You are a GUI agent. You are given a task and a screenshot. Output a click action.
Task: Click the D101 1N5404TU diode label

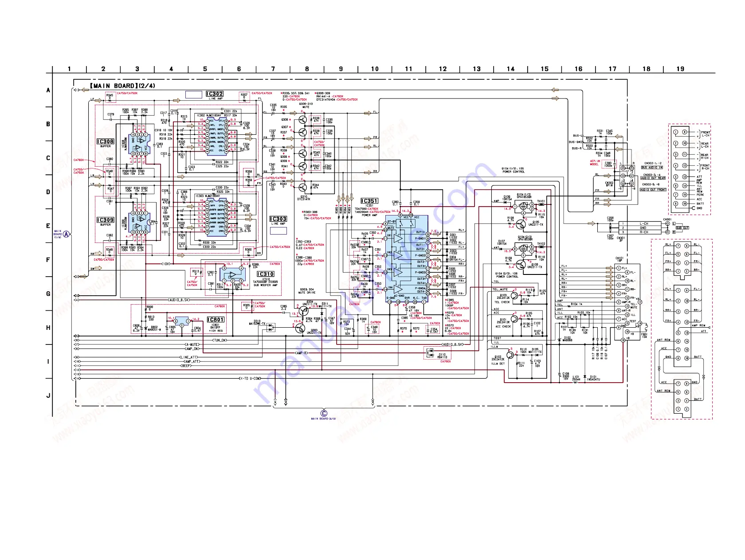pyautogui.click(x=593, y=378)
